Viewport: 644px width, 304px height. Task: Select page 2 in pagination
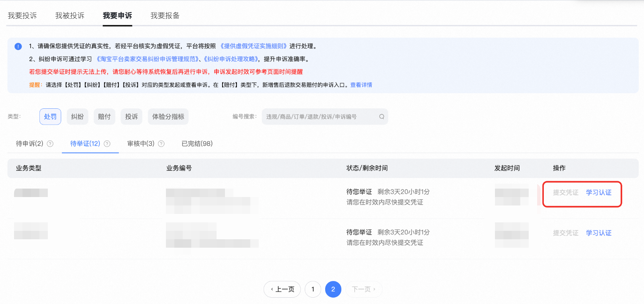coord(333,289)
